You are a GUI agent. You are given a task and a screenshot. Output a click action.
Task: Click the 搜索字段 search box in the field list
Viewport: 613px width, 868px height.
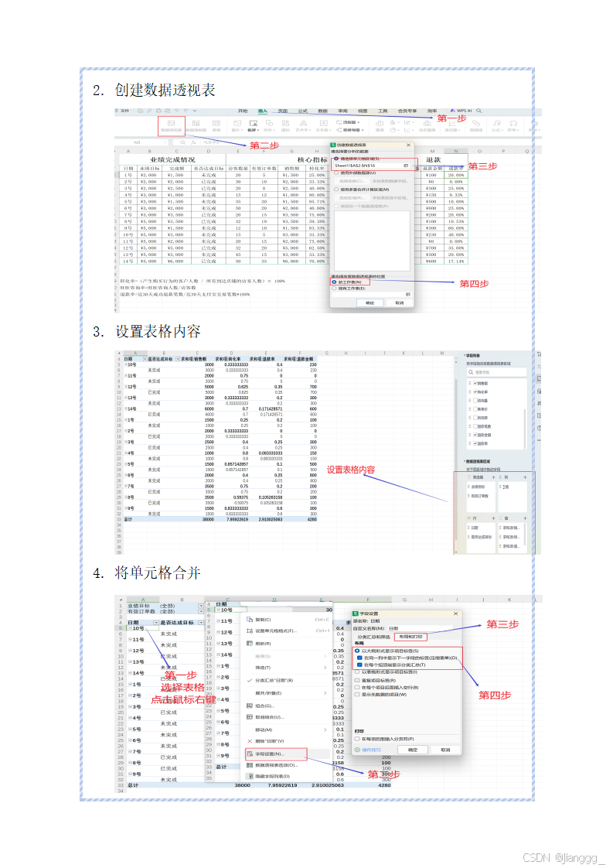[497, 372]
